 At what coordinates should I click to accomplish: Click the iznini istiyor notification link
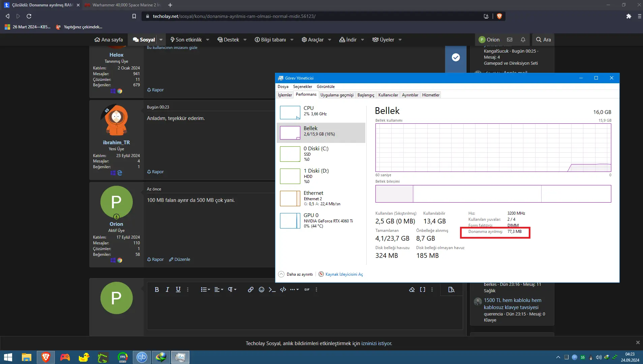pyautogui.click(x=376, y=343)
